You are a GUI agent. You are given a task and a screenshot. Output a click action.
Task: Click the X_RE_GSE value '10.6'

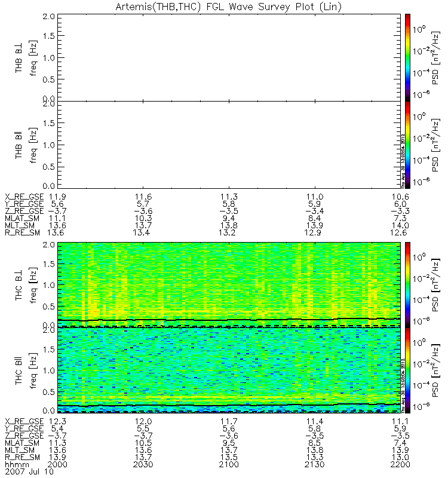(x=400, y=197)
